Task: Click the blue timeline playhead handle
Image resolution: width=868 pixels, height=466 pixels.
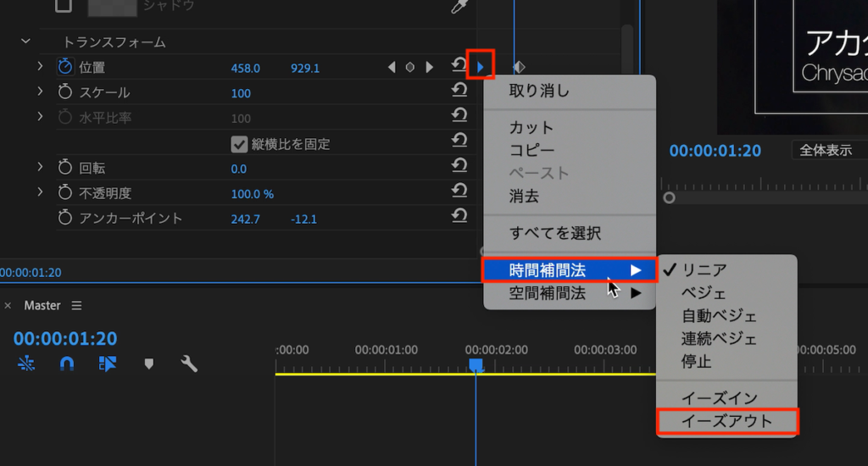Action: coord(476,365)
